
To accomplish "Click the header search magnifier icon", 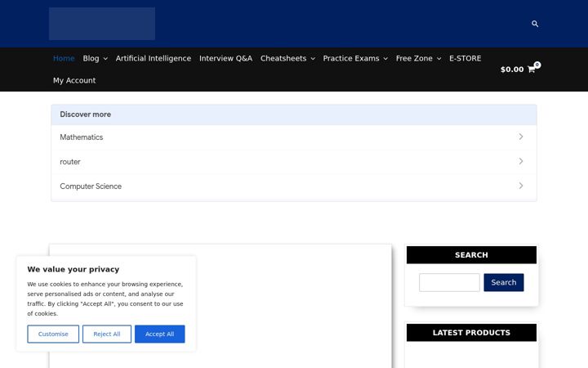I will pos(535,24).
